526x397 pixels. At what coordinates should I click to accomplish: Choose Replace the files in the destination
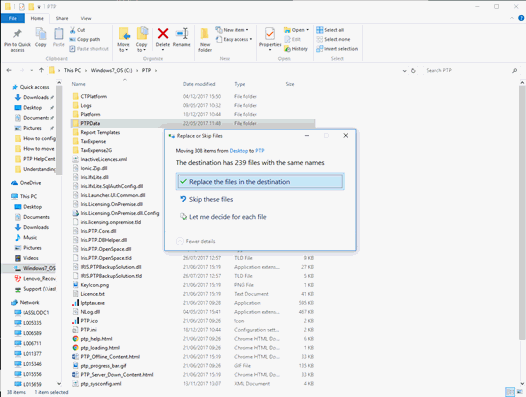260,182
